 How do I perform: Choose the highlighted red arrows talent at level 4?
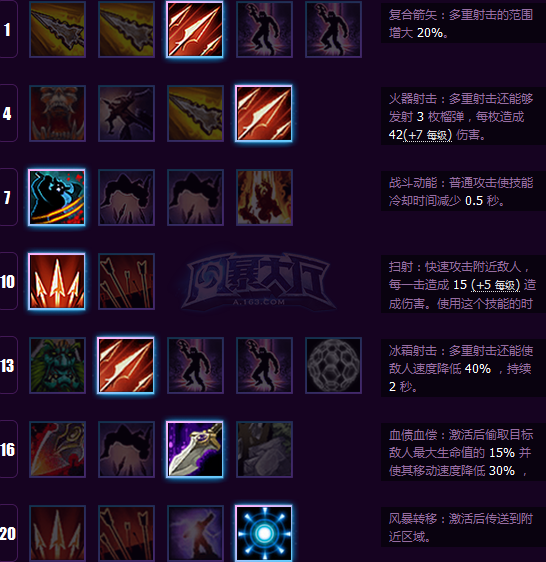point(264,114)
